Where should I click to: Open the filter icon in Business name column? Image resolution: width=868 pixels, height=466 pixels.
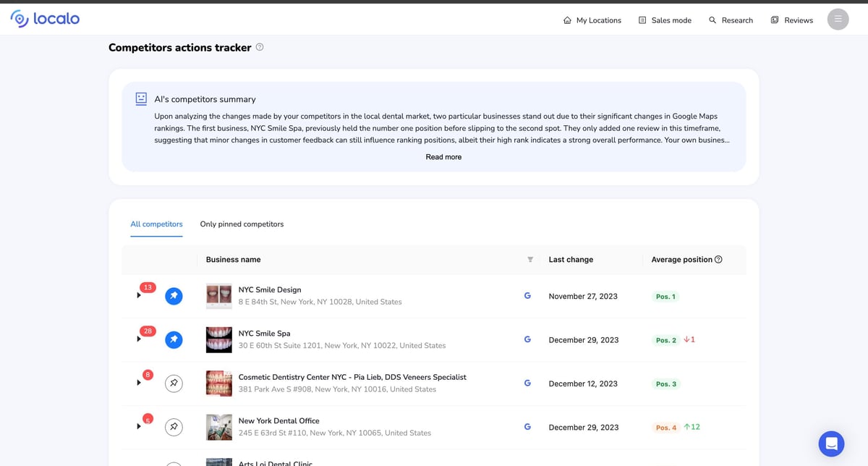click(530, 259)
